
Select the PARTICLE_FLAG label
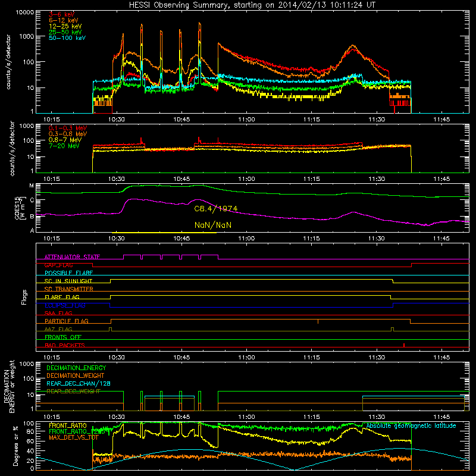[x=67, y=321]
